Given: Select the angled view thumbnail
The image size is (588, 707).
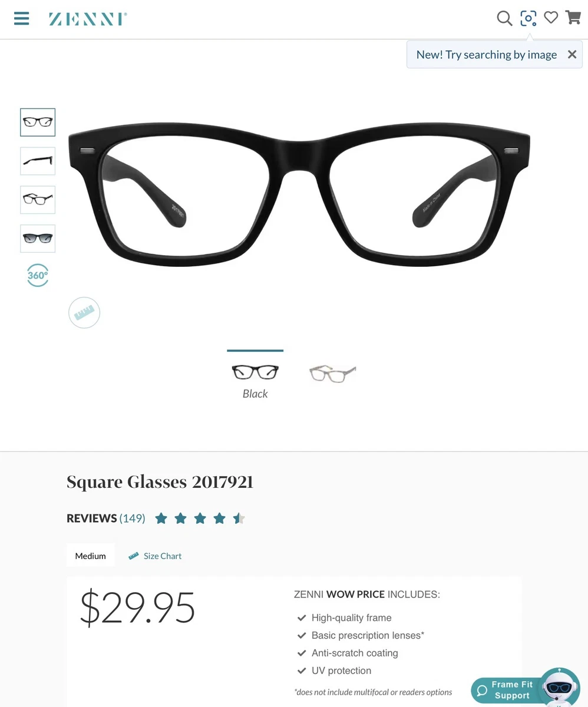Looking at the screenshot, I should (x=38, y=200).
